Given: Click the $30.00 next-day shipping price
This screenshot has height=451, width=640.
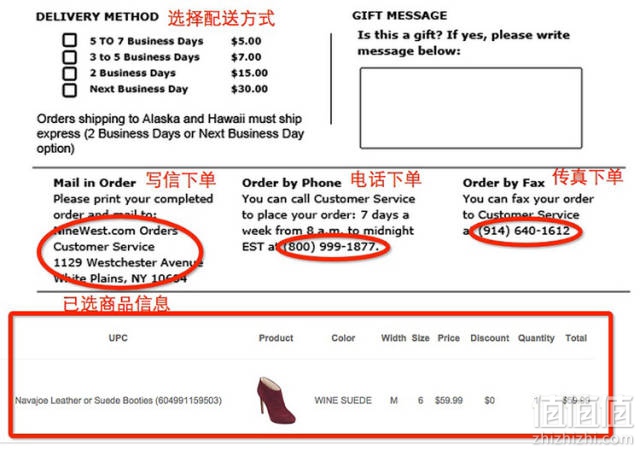Looking at the screenshot, I should click(x=249, y=89).
